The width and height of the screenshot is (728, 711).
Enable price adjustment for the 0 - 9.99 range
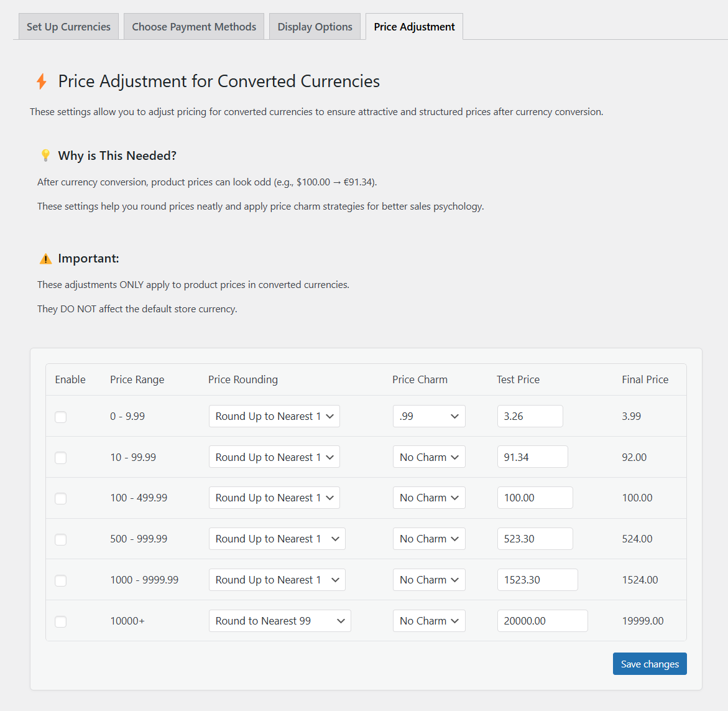pyautogui.click(x=60, y=417)
